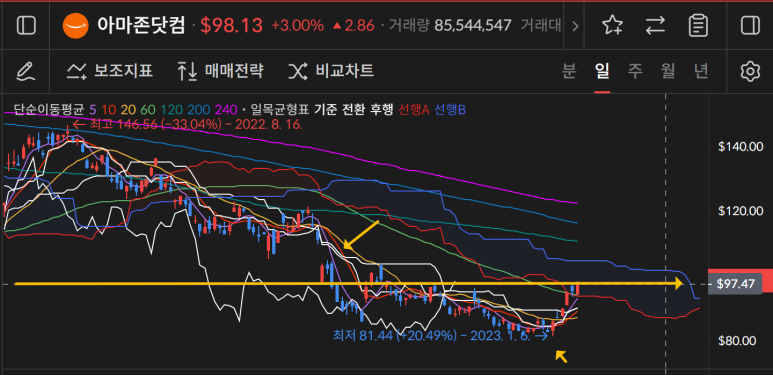Click the 아마존닷컴 stock name
Screen dimensions: 773x375
pos(141,25)
